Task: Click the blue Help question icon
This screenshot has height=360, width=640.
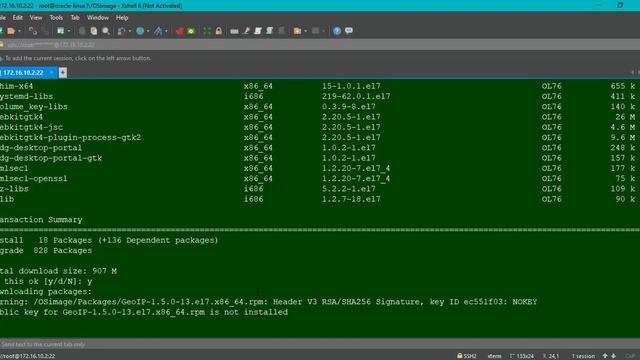Action: tap(337, 31)
